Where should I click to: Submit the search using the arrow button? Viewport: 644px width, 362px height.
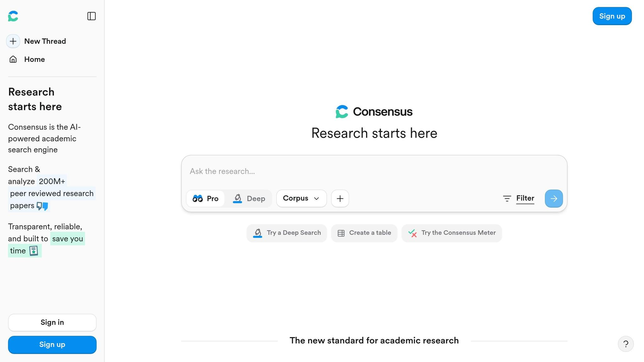point(553,198)
